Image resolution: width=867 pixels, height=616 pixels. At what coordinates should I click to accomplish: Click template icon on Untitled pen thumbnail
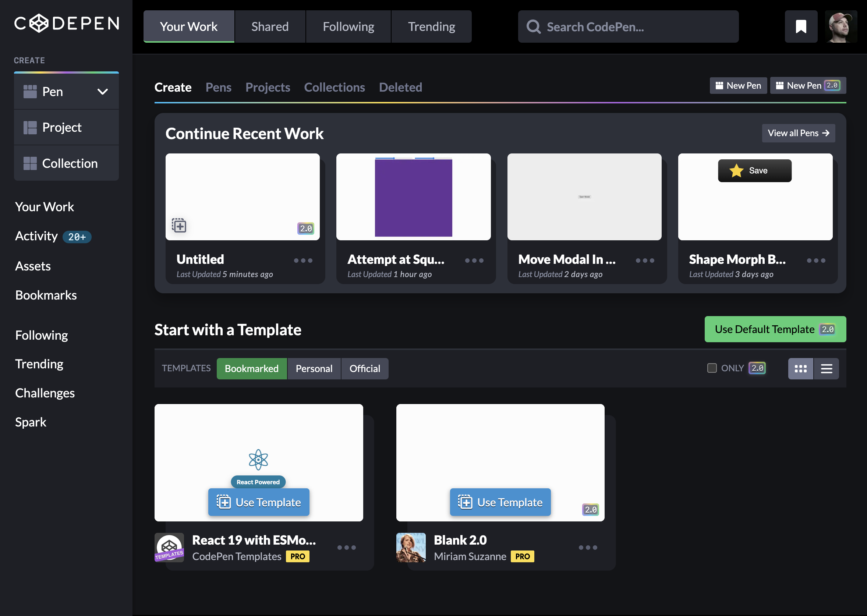pyautogui.click(x=179, y=226)
